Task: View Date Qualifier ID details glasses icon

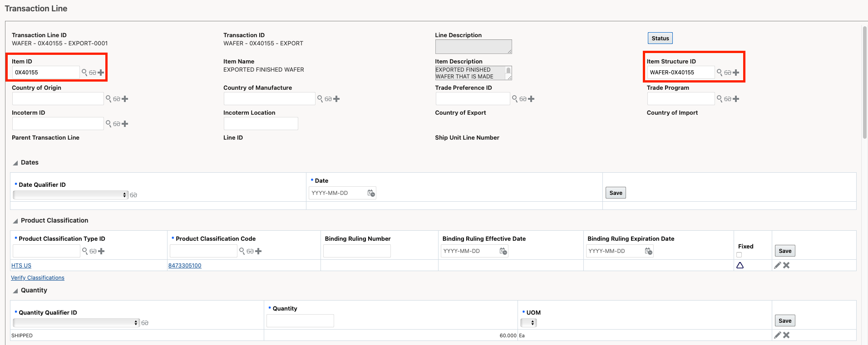Action: 133,195
